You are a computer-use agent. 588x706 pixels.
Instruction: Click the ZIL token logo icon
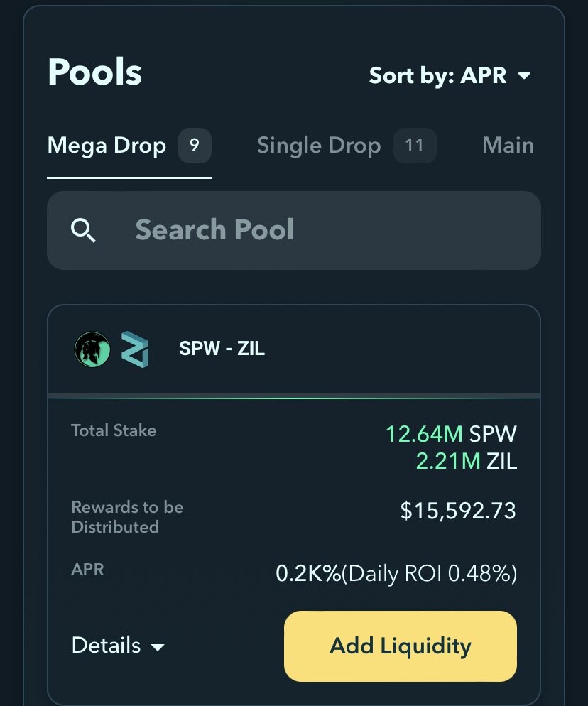pyautogui.click(x=135, y=349)
